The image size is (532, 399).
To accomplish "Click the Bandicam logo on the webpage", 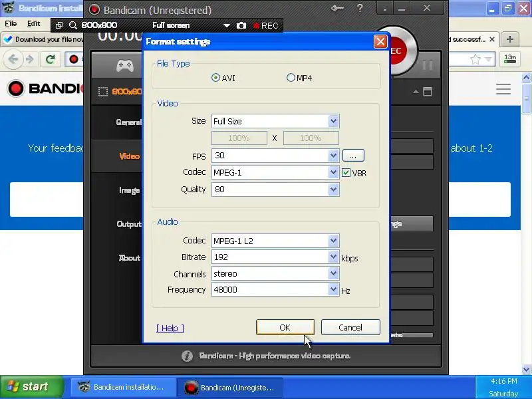I will pyautogui.click(x=45, y=88).
